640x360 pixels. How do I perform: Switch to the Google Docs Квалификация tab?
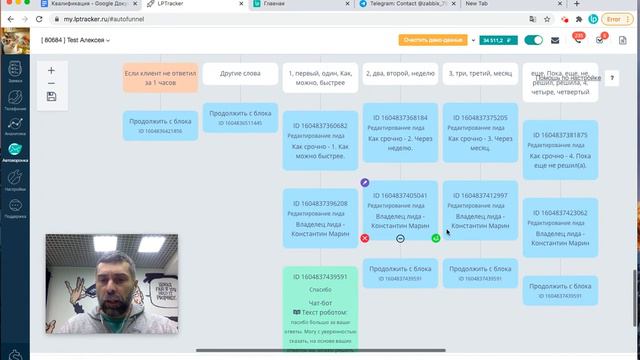click(90, 4)
